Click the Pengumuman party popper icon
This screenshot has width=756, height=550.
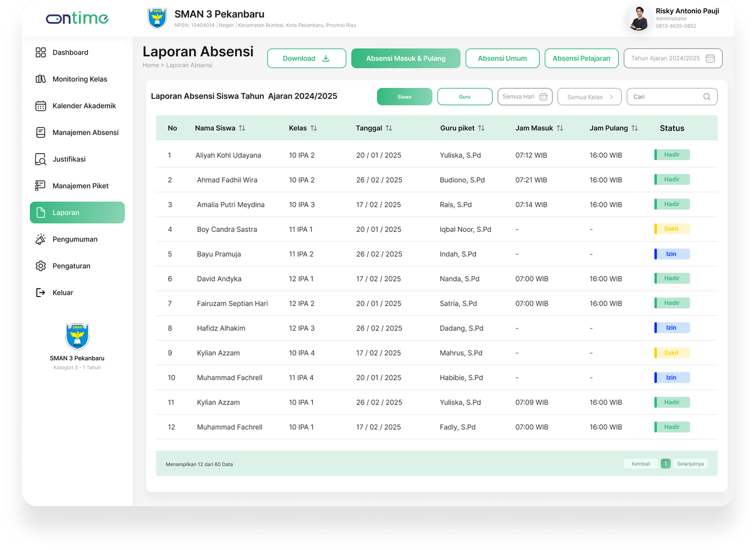click(x=41, y=239)
